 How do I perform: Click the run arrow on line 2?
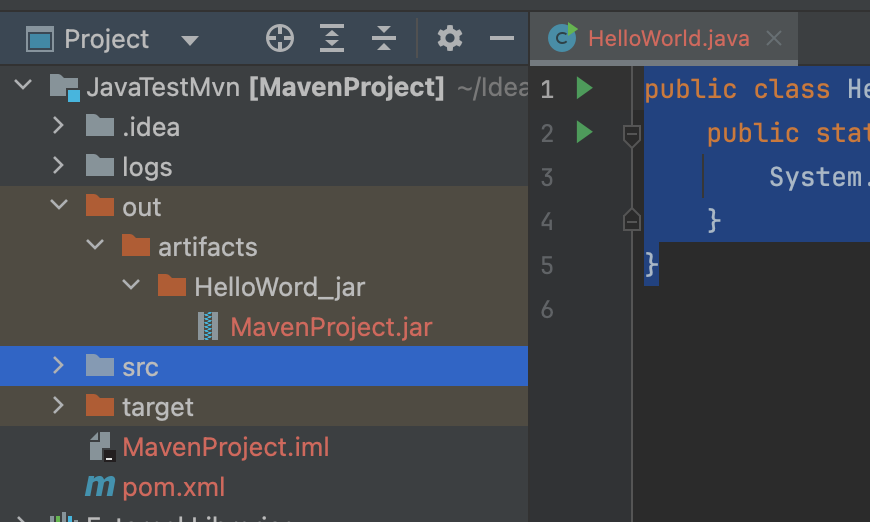coord(584,132)
